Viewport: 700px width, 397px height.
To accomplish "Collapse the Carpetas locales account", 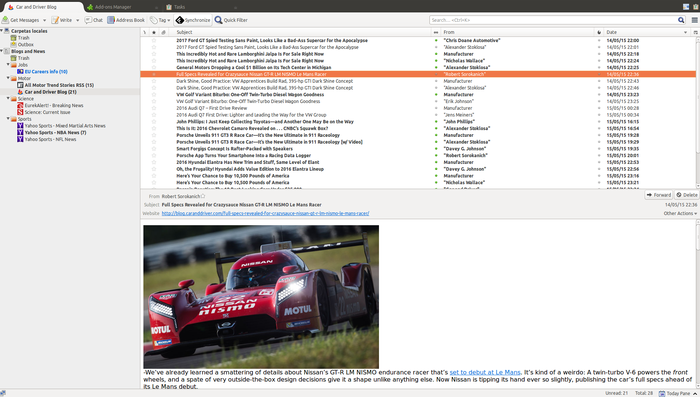I will click(2, 31).
